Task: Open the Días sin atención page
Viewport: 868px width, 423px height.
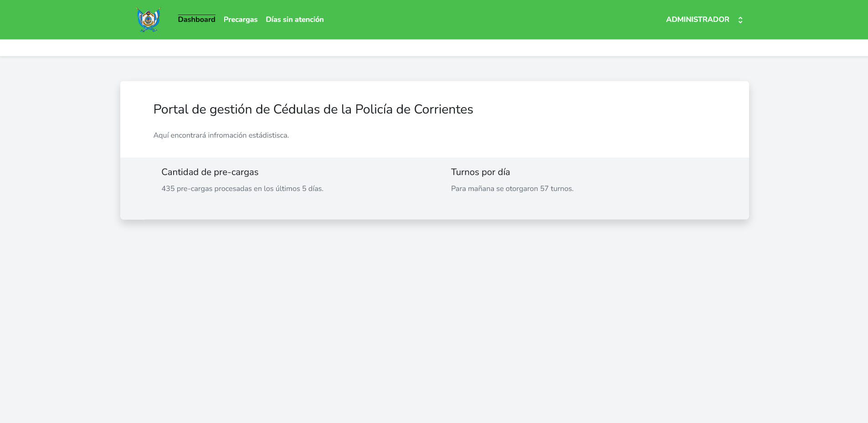Action: coord(294,20)
